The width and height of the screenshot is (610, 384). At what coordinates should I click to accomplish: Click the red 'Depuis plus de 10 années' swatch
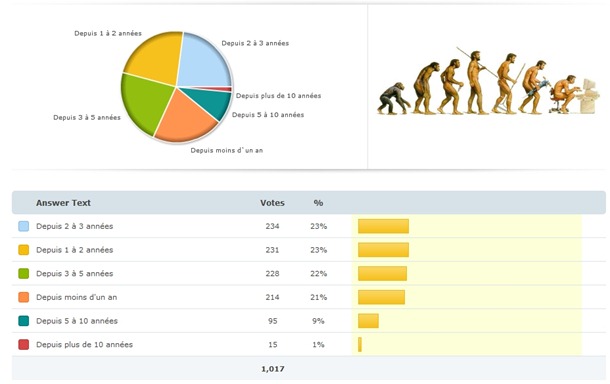[x=24, y=345]
